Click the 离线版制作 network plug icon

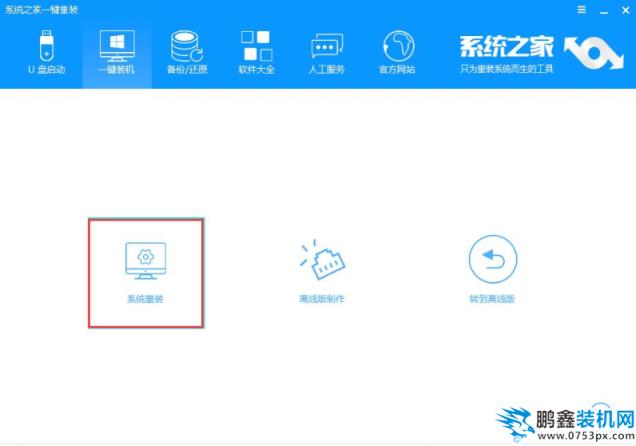(x=322, y=259)
